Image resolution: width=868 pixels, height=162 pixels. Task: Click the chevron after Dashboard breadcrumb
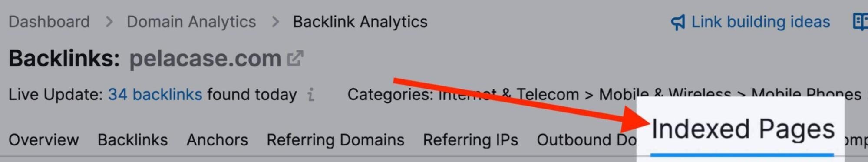pos(109,22)
